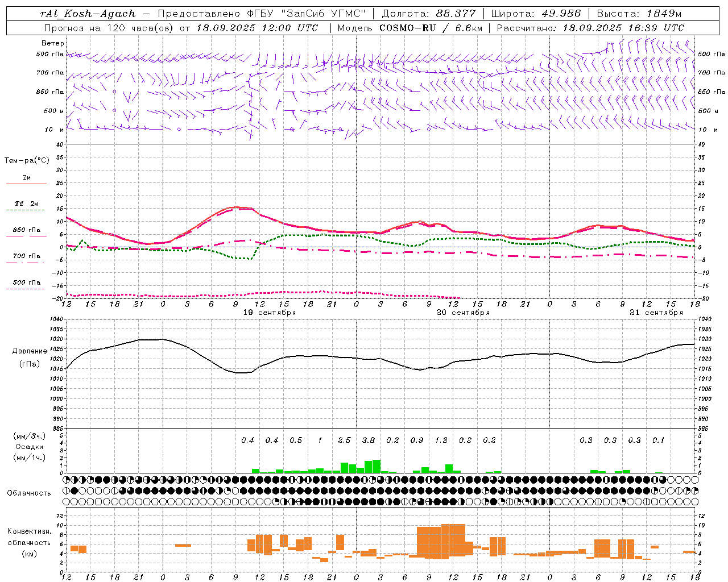The image size is (728, 582).
Task: Click the forecast start time 18.09.2025 12:00 UTC
Action: (257, 28)
